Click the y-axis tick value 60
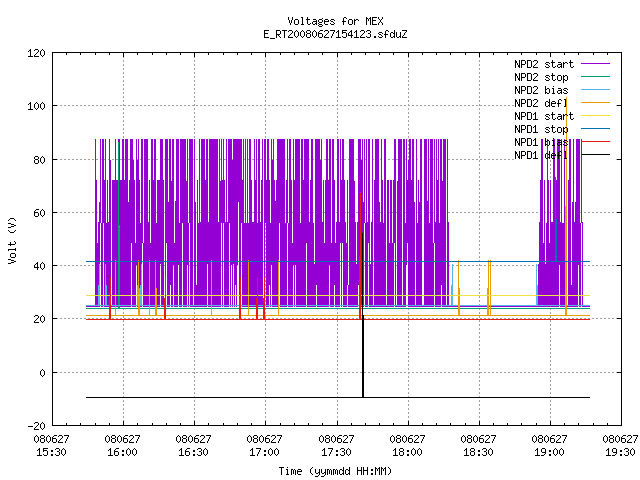 [x=39, y=213]
